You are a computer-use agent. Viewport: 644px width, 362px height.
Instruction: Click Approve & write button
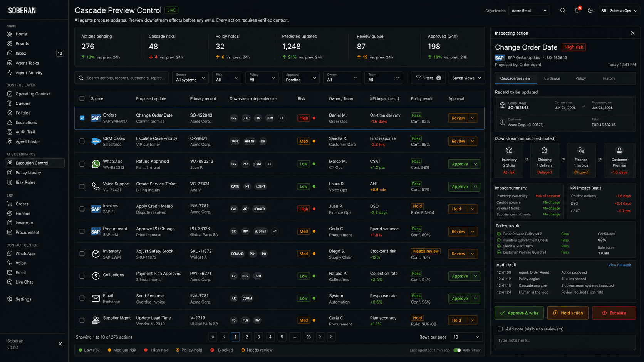coord(519,313)
